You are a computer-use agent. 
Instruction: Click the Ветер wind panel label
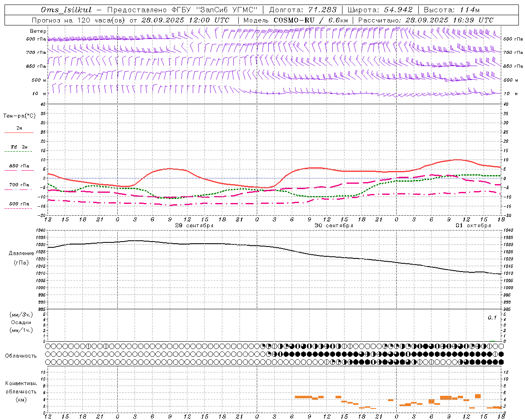point(38,31)
